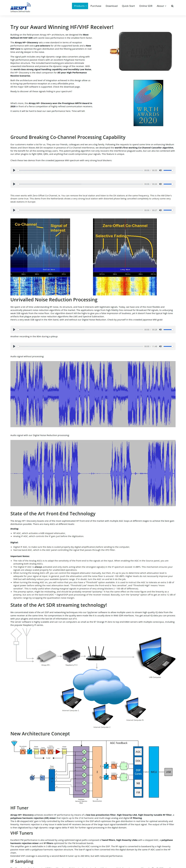Seek in the 00:27 audio progress bar
The height and width of the screenshot is (868, 186).
pyautogui.click(x=80, y=210)
